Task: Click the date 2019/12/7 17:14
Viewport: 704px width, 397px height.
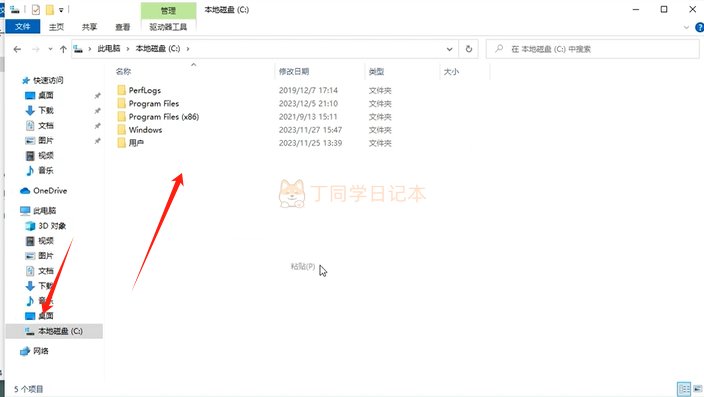Action: (x=308, y=90)
